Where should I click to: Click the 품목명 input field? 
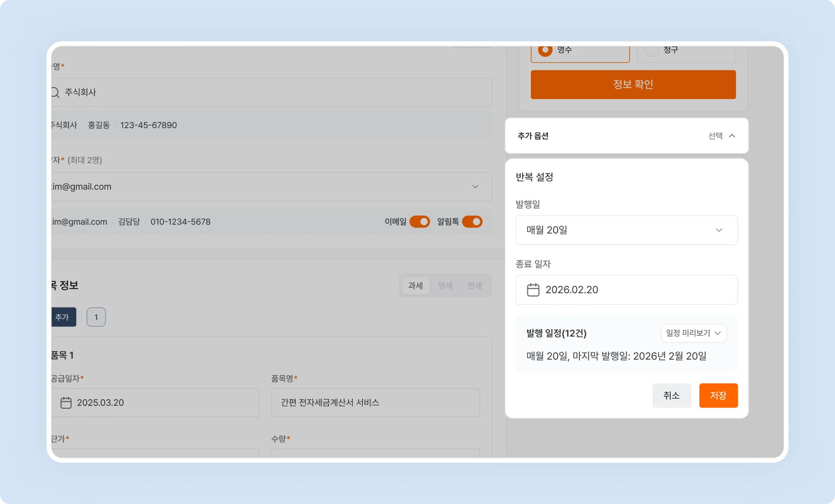(x=375, y=403)
